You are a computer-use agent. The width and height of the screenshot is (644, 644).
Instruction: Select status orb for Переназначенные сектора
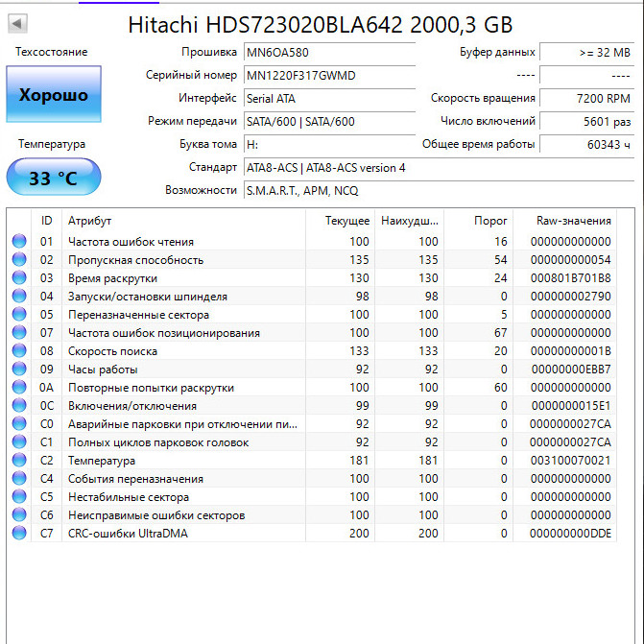[x=19, y=314]
